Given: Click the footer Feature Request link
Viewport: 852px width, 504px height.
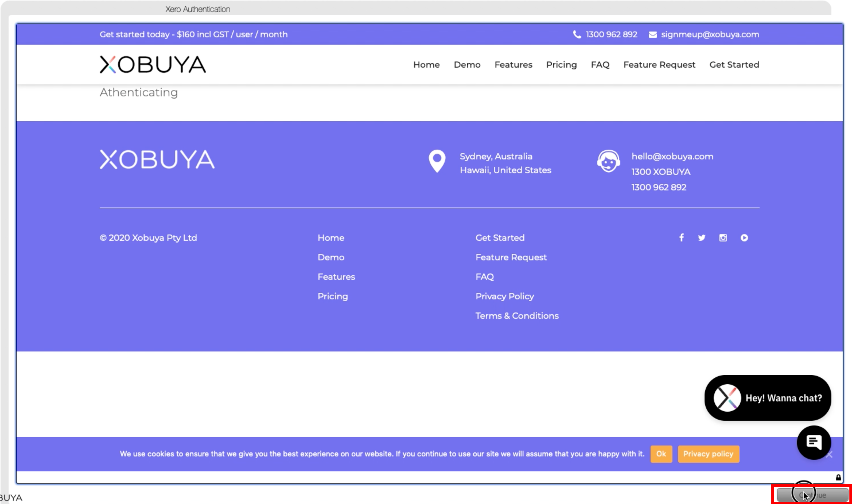Looking at the screenshot, I should tap(511, 257).
